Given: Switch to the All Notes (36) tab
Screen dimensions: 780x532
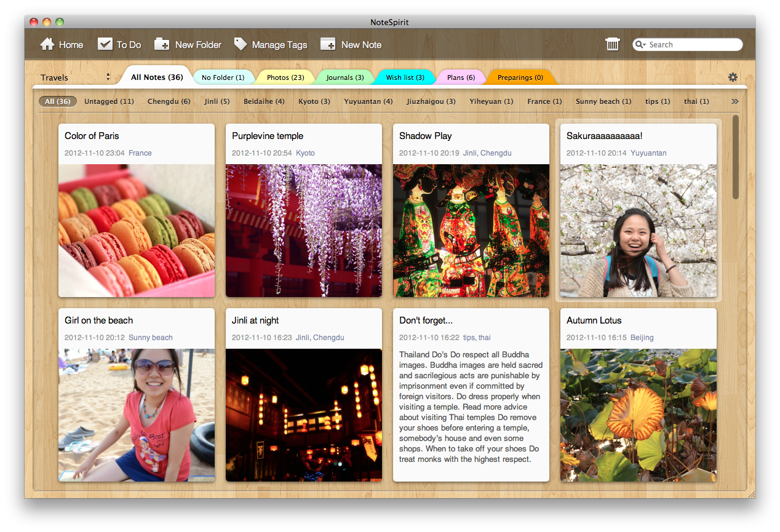Looking at the screenshot, I should click(157, 77).
